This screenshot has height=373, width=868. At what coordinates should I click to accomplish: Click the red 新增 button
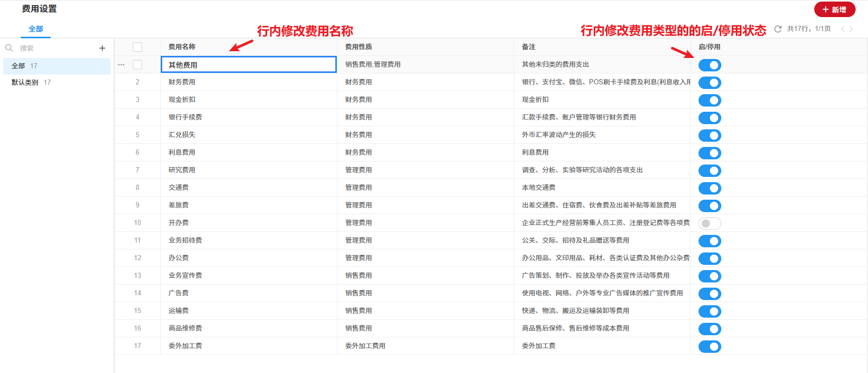(x=835, y=9)
